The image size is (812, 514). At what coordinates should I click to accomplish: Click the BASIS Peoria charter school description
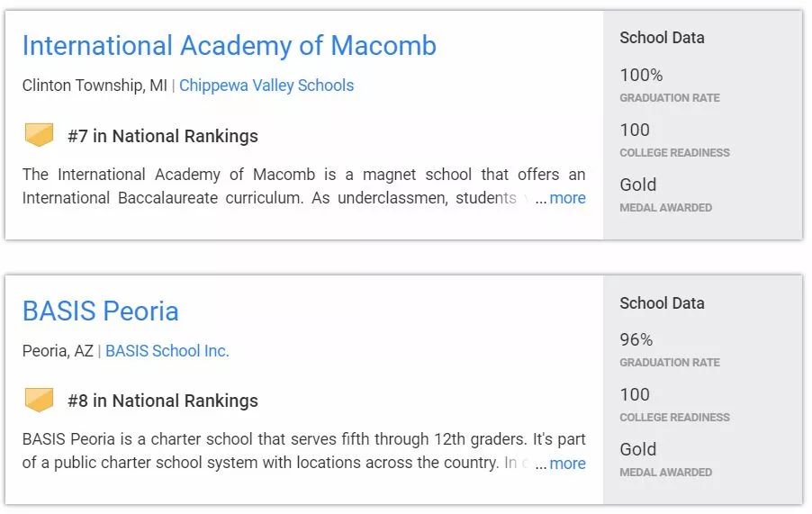coord(303,451)
